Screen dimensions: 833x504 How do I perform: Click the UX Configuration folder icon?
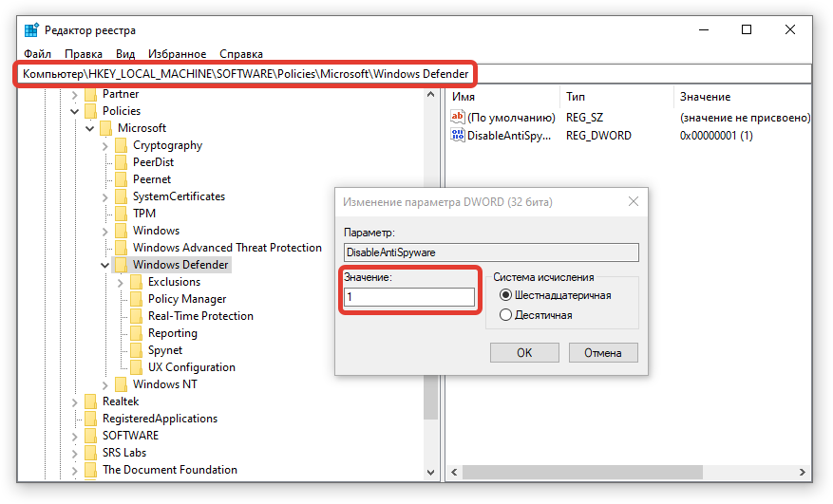(x=136, y=367)
